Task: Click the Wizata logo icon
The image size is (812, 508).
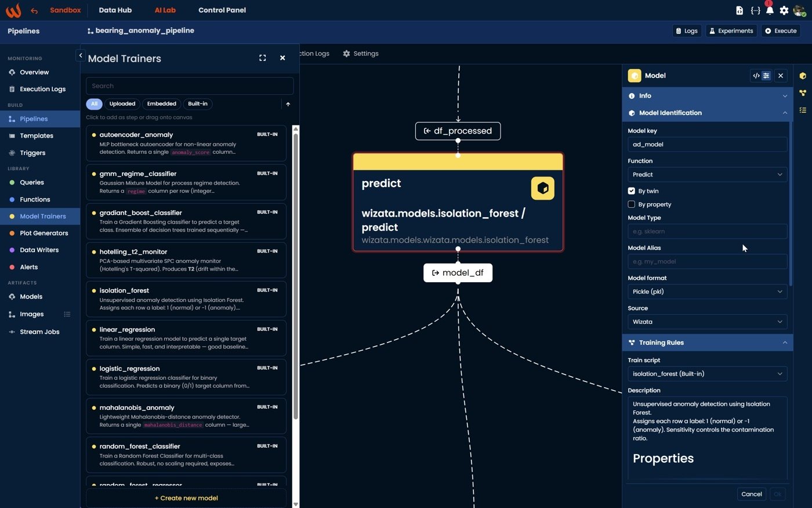Action: coord(13,10)
